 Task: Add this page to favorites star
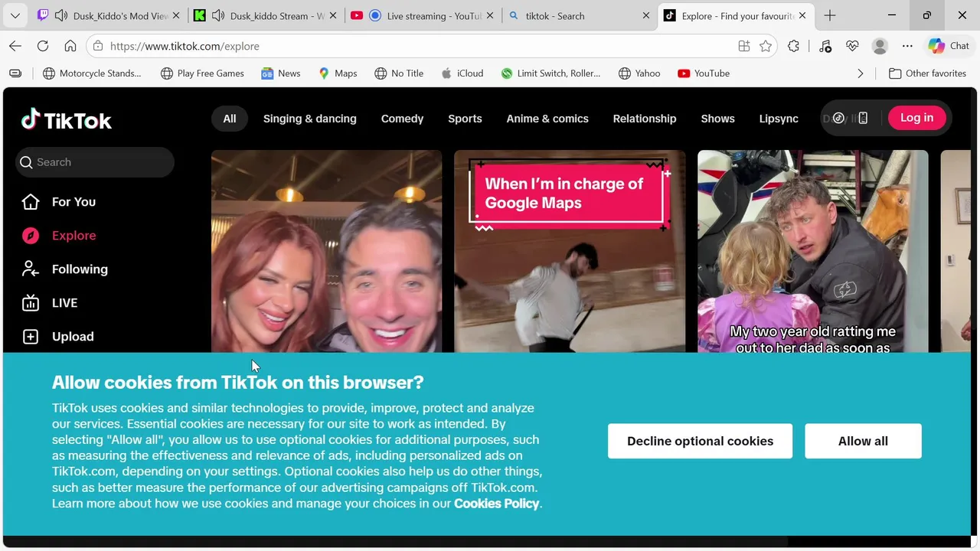click(766, 46)
